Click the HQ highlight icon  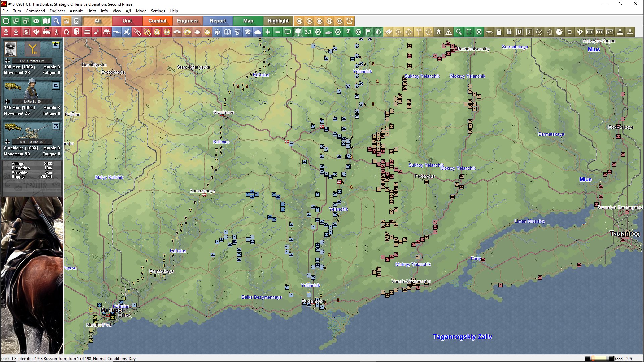tap(590, 32)
